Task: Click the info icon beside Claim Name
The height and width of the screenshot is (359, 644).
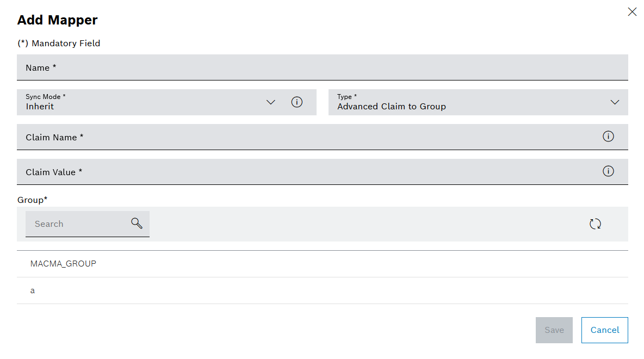Action: pos(609,137)
